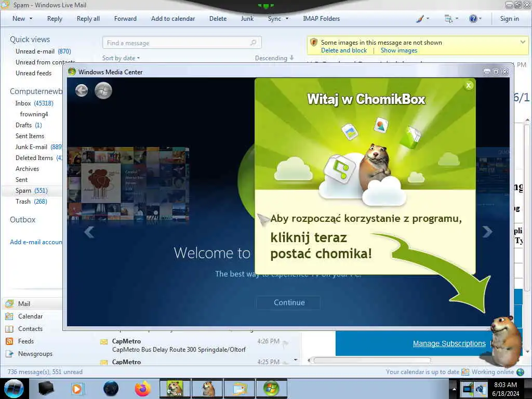532x399 pixels.
Task: Go to previous Media Center slide arrow
Action: (x=89, y=232)
